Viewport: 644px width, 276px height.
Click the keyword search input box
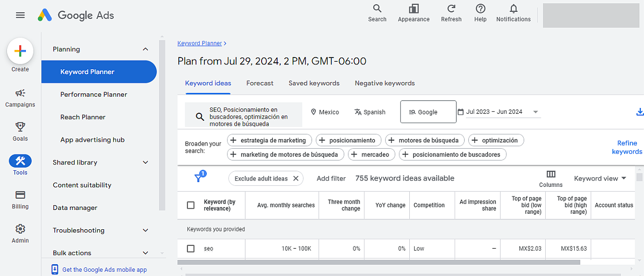[x=243, y=114]
